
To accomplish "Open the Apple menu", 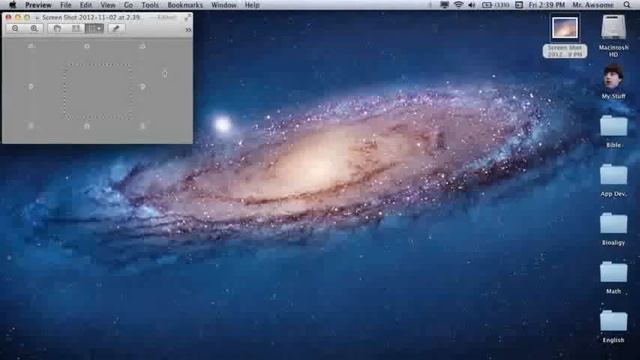I will pos(12,5).
